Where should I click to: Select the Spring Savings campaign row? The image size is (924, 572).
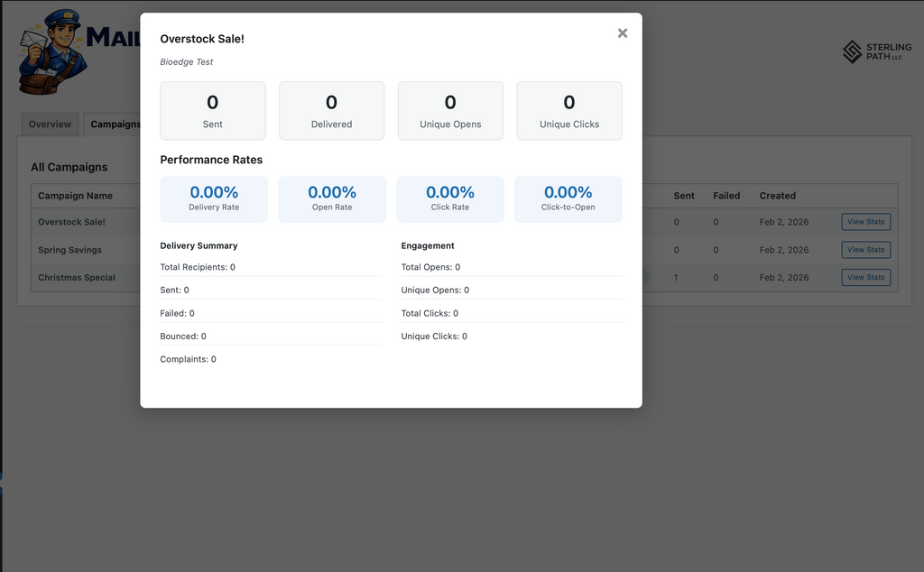[x=69, y=250]
